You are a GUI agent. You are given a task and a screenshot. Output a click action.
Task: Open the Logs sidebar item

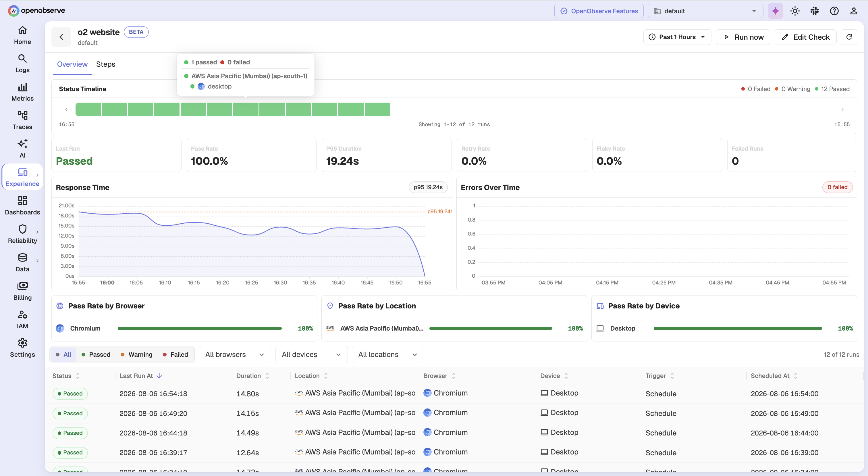pos(22,63)
